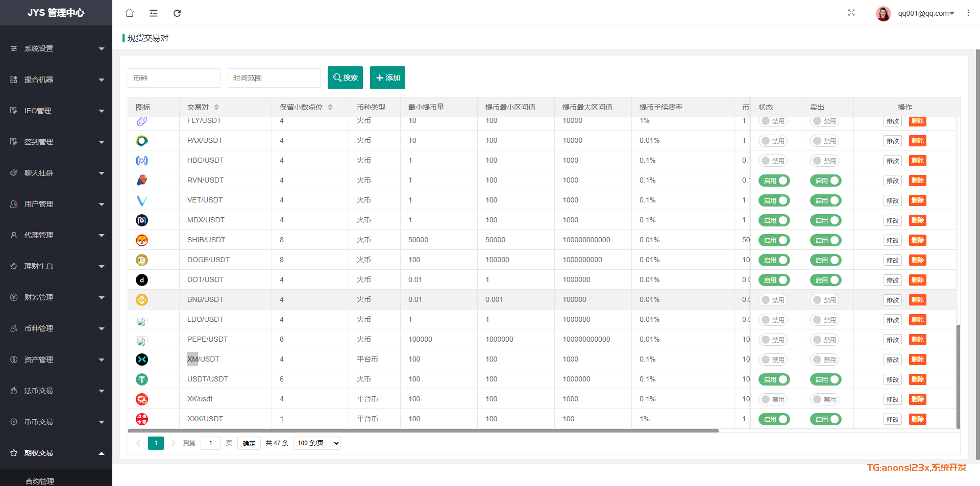Open the qq001@qq.com account dropdown
This screenshot has height=486, width=980.
(x=926, y=13)
